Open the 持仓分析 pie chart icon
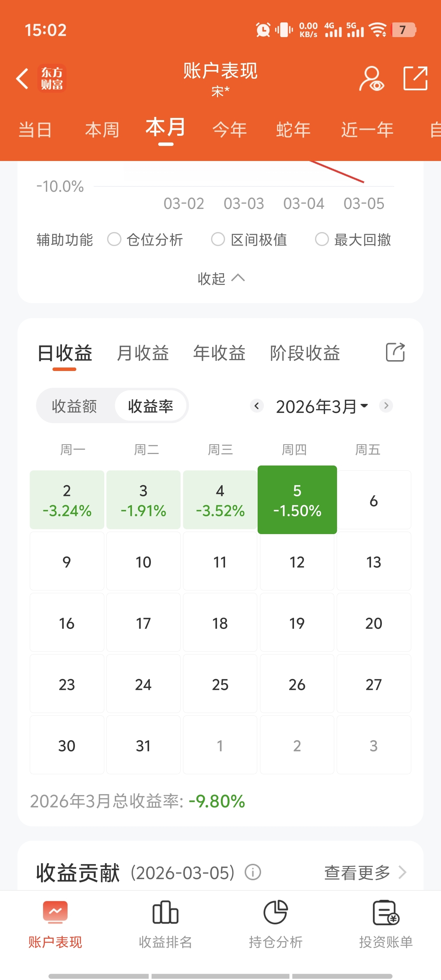441x980 pixels. 275,912
